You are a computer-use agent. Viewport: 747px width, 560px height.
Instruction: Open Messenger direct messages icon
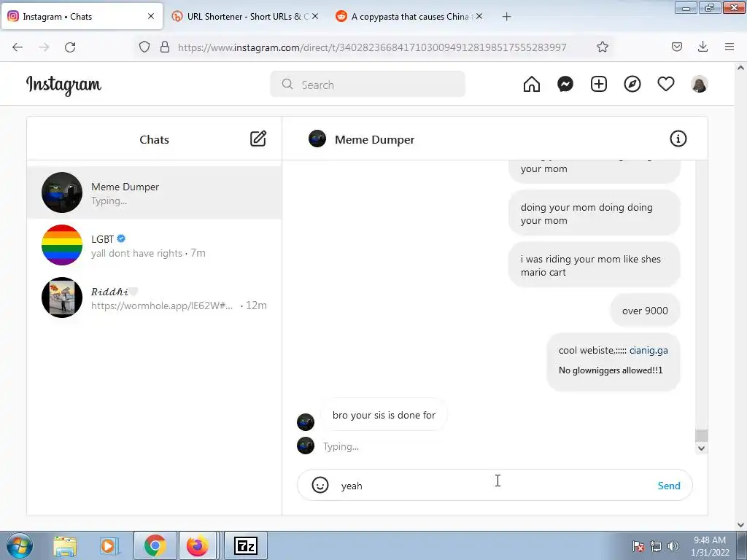[x=565, y=85]
